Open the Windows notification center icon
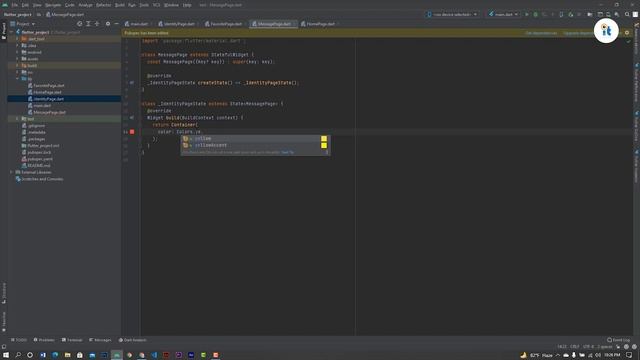This screenshot has height=360, width=640. (x=629, y=355)
